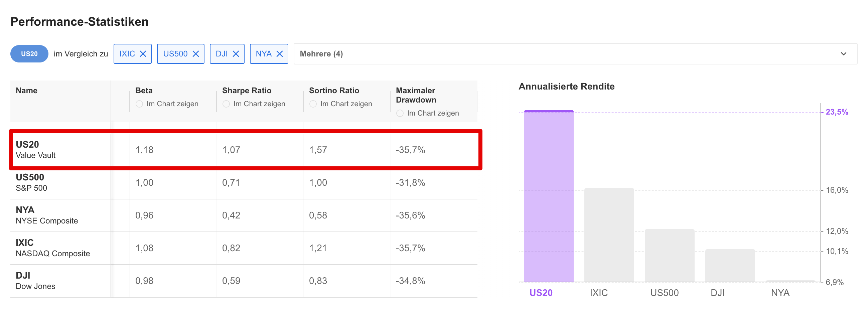
Task: Click NYA Beta value 0,96
Action: (x=144, y=215)
